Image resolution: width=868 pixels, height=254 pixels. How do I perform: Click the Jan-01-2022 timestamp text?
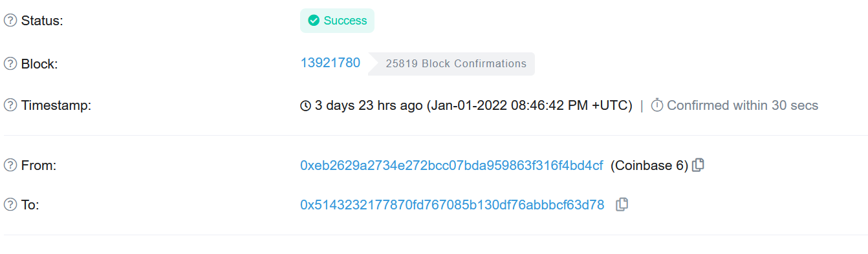(x=530, y=105)
